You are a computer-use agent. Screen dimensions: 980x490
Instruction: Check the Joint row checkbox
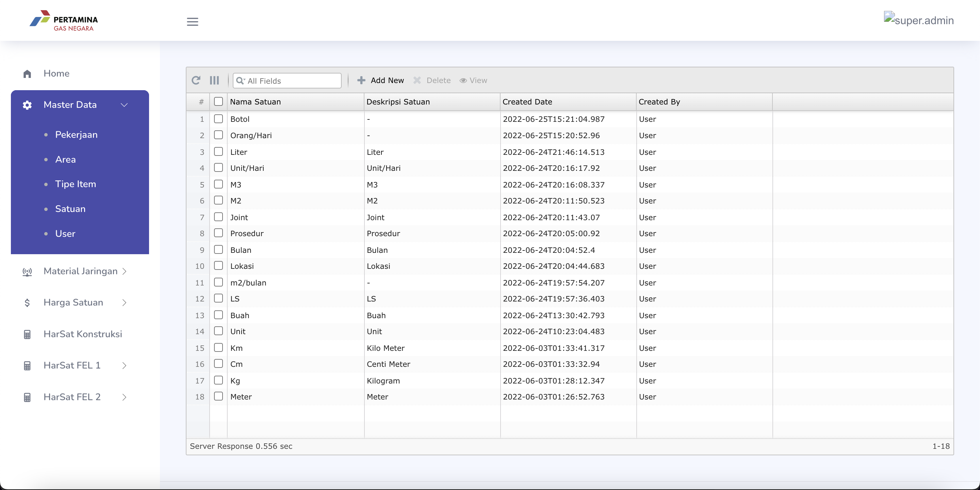click(x=218, y=217)
